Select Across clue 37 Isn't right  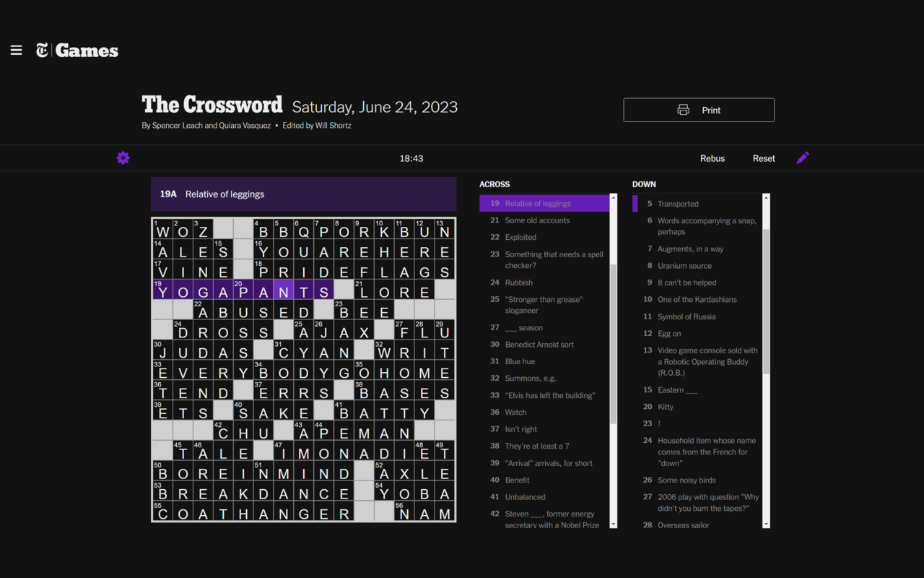pos(544,429)
